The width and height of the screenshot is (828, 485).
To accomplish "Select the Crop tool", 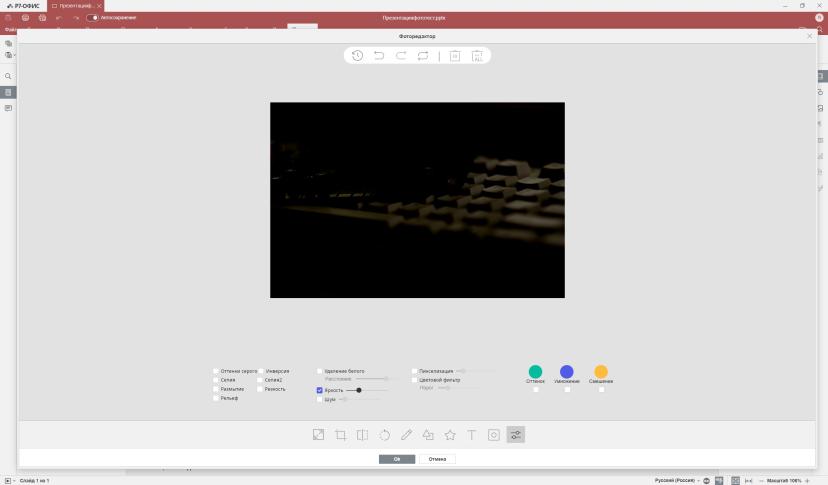I will (x=341, y=435).
